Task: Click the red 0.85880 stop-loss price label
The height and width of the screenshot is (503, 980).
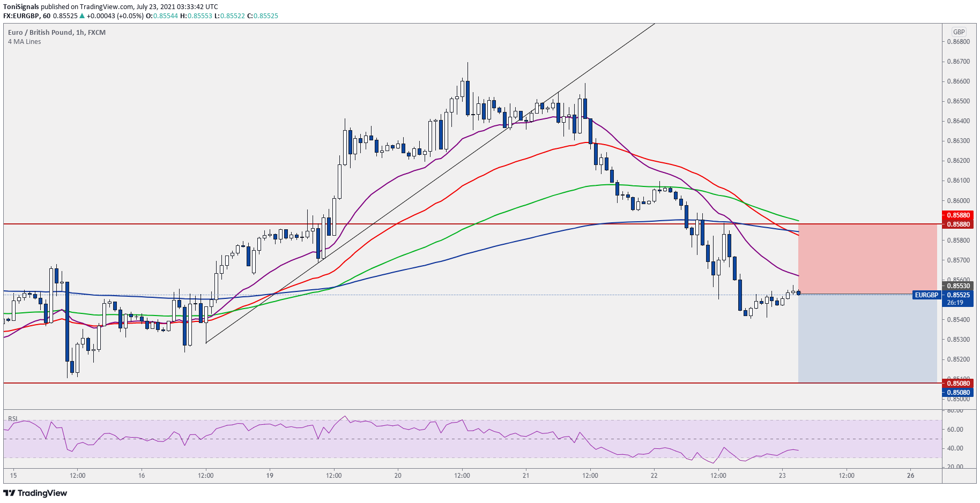Action: click(x=958, y=215)
